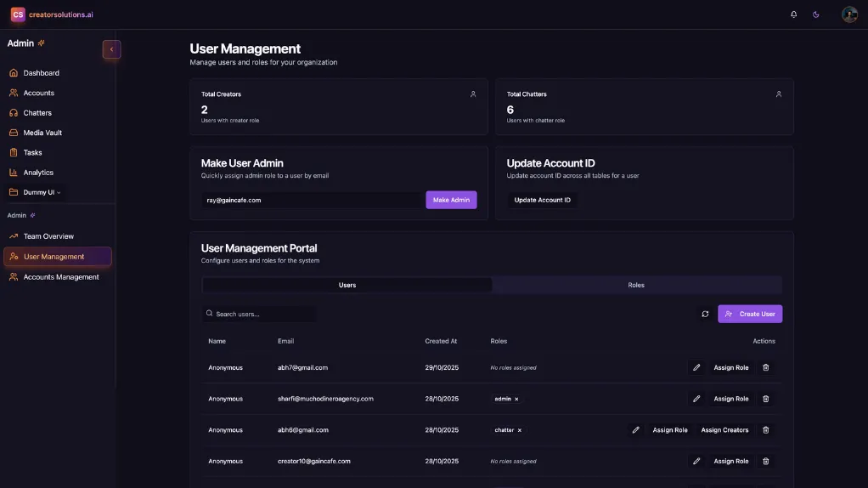This screenshot has width=868, height=488.
Task: Click the Update Account ID button
Action: [542, 200]
